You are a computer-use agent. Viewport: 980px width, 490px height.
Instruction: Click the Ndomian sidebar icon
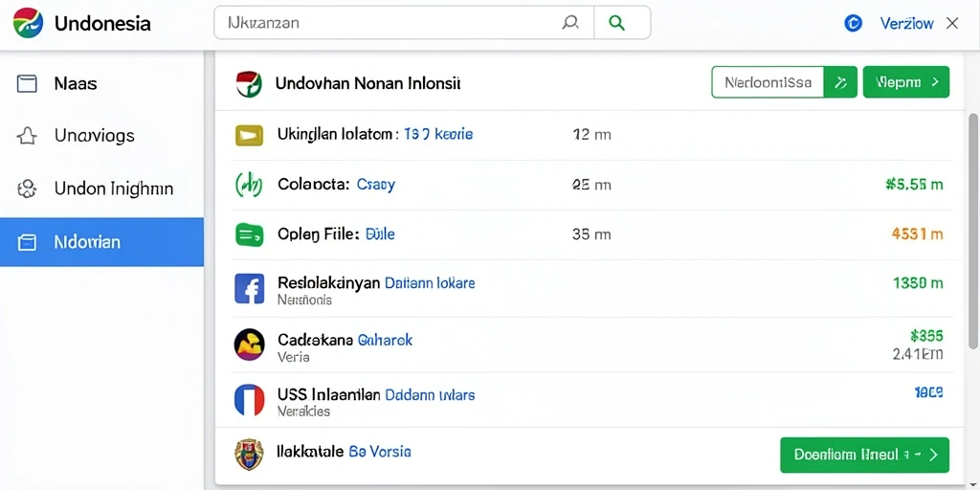pyautogui.click(x=27, y=242)
